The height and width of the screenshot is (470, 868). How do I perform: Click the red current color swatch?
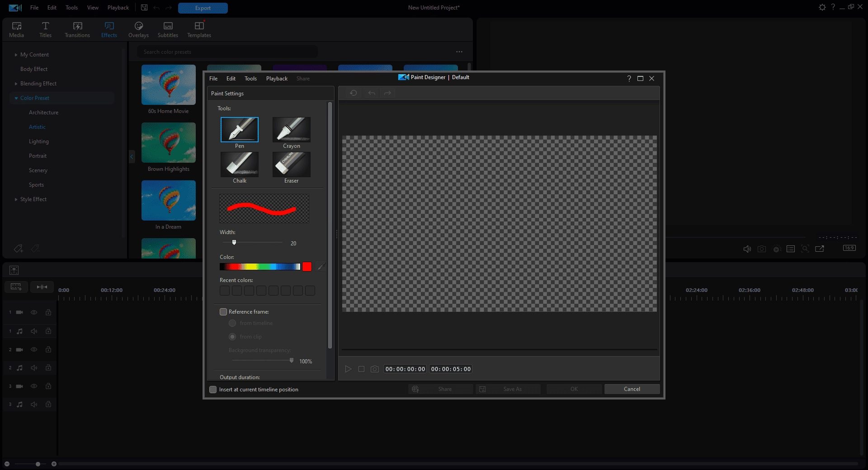(x=307, y=267)
